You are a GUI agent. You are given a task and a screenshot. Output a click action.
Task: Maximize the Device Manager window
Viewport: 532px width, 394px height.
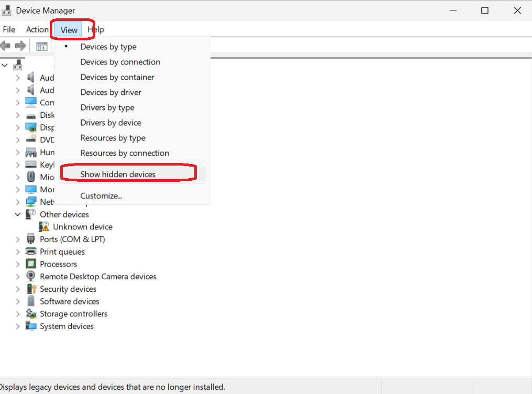pos(485,10)
